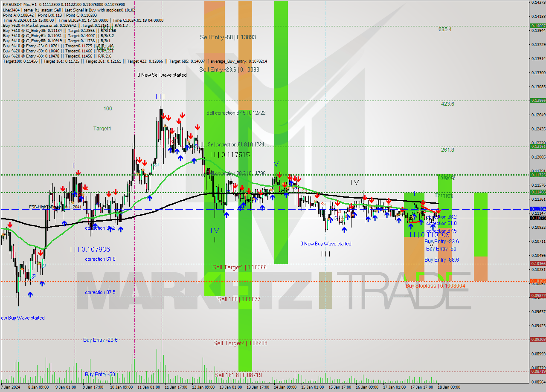Click the 'Sell Entry -23.6 | 0.13398' label

[x=229, y=69]
